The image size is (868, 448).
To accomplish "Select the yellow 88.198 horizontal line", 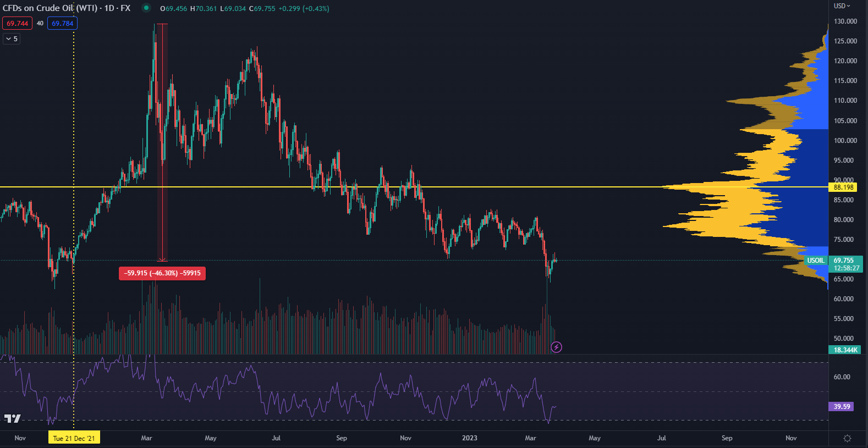I will pyautogui.click(x=385, y=187).
